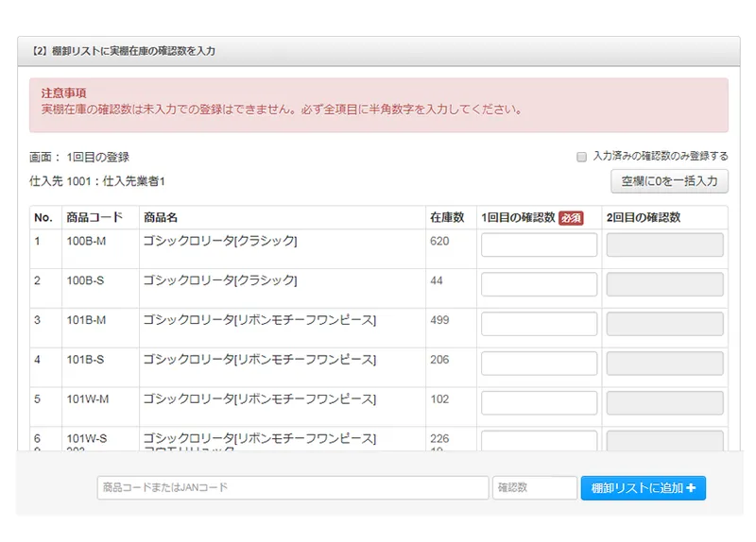The width and height of the screenshot is (756, 542).
Task: Click stock count 206
Action: (439, 360)
